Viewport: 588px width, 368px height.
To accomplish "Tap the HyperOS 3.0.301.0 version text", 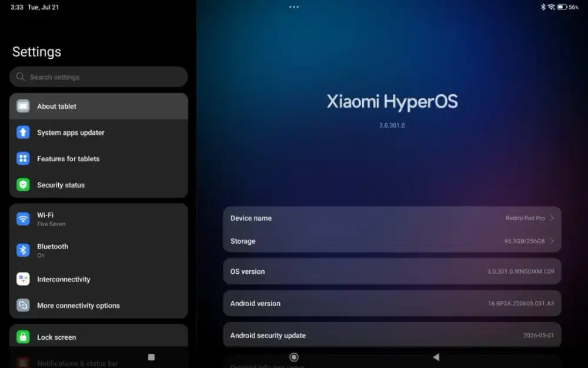I will click(392, 125).
